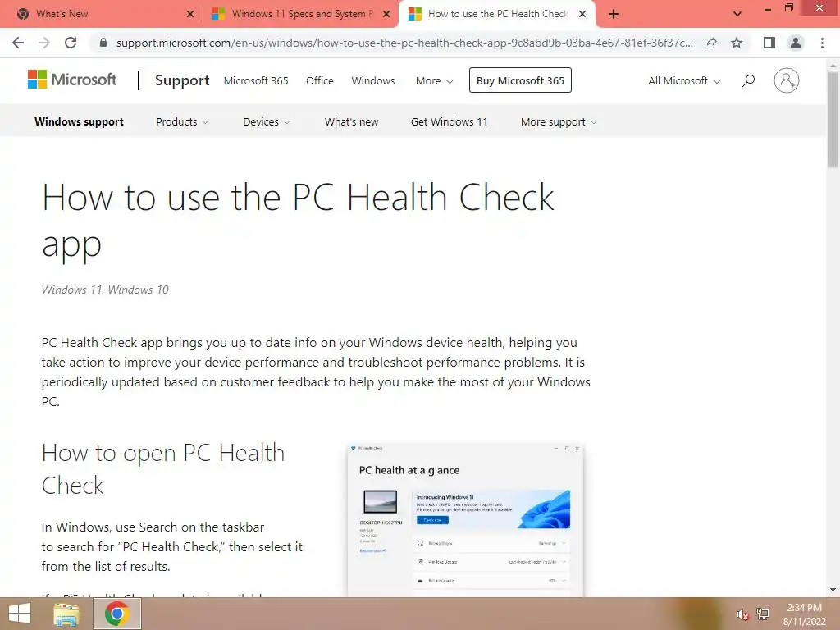Screen dimensions: 840x630
Task: Expand the More support dropdown
Action: 559,121
